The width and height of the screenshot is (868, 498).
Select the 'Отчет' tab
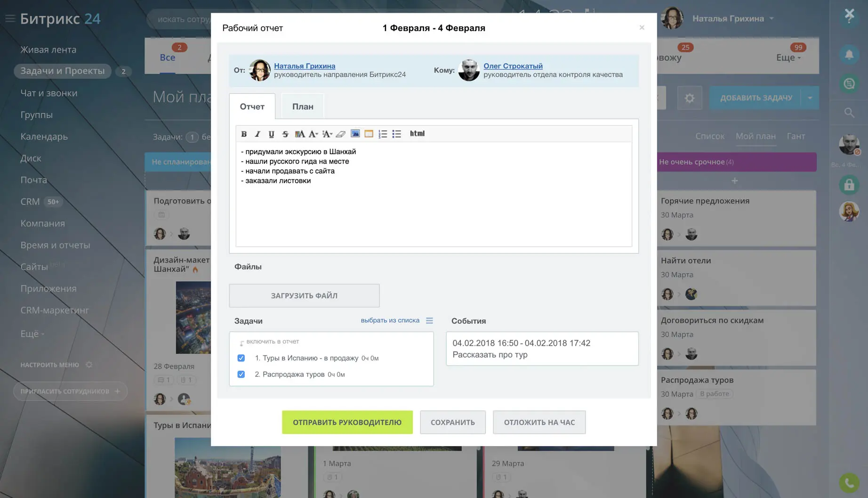point(252,106)
